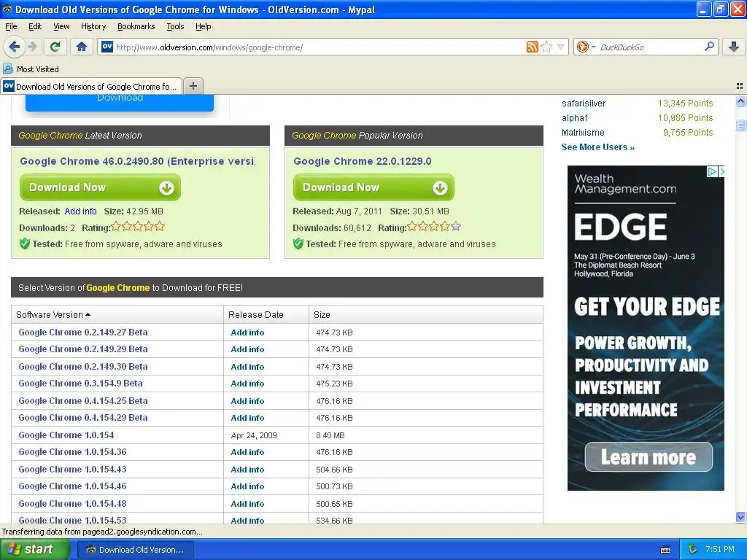Close the WealthManagement ad with X
This screenshot has width=747, height=560.
point(721,171)
